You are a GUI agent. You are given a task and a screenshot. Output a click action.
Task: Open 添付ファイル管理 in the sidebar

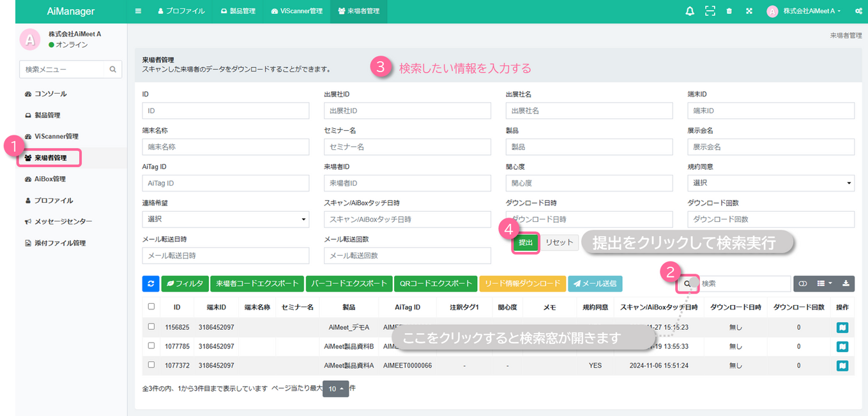[x=55, y=243]
